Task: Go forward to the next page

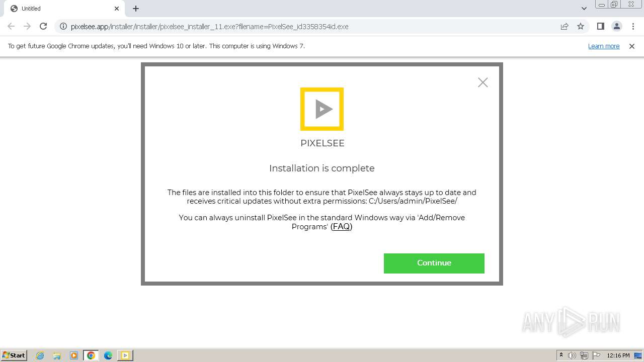Action: pyautogui.click(x=27, y=26)
